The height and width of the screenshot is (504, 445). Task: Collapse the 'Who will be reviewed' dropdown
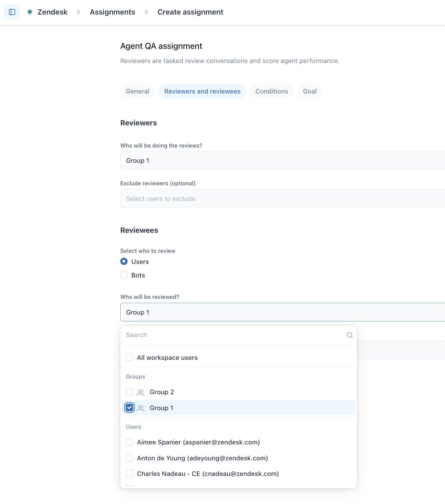point(282,312)
